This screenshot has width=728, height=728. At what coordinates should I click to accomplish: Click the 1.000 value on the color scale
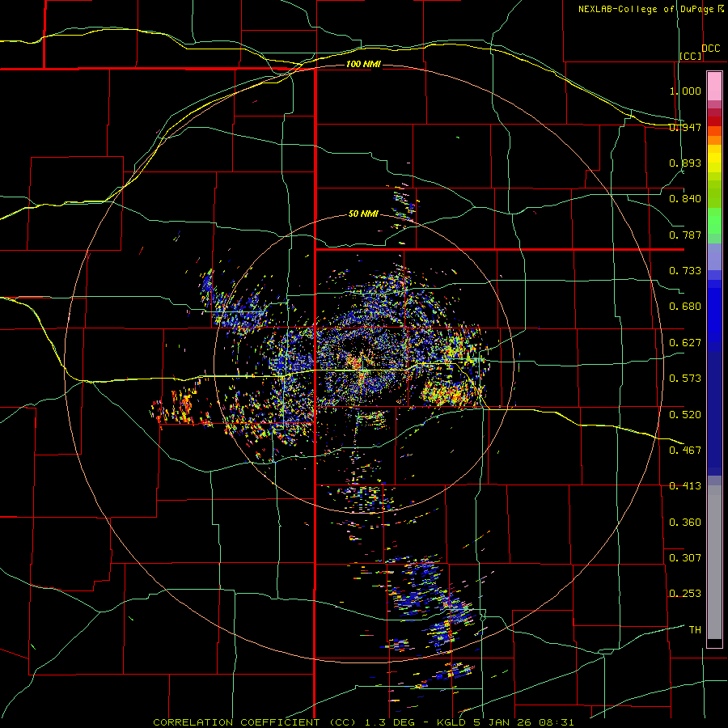[x=685, y=91]
